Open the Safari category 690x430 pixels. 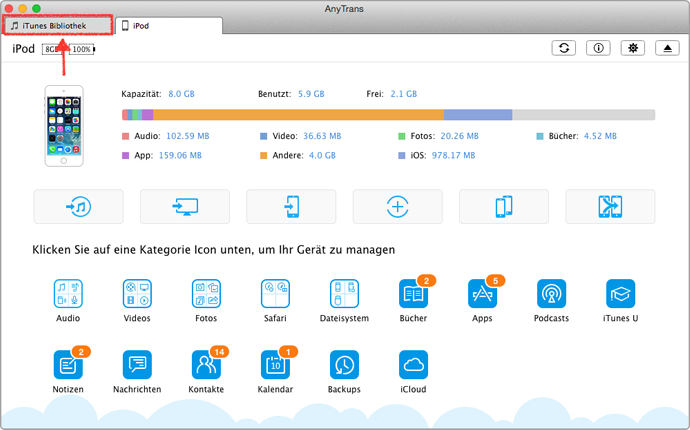pyautogui.click(x=275, y=294)
